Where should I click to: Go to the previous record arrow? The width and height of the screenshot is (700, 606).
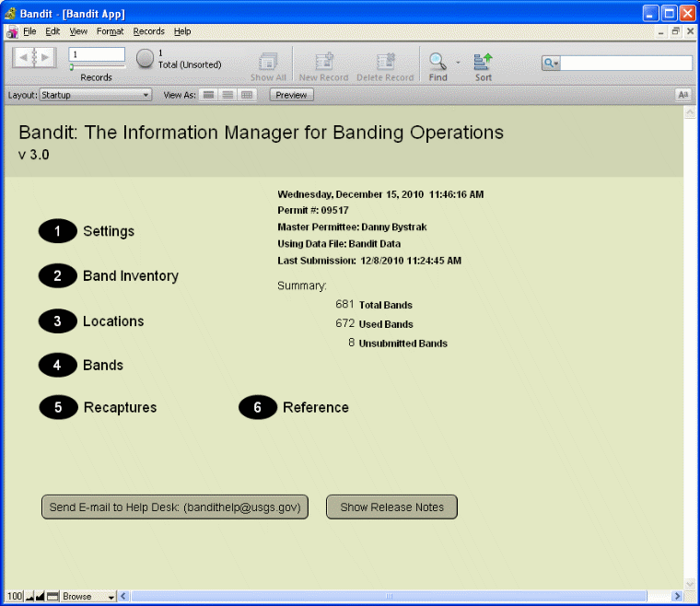point(23,58)
